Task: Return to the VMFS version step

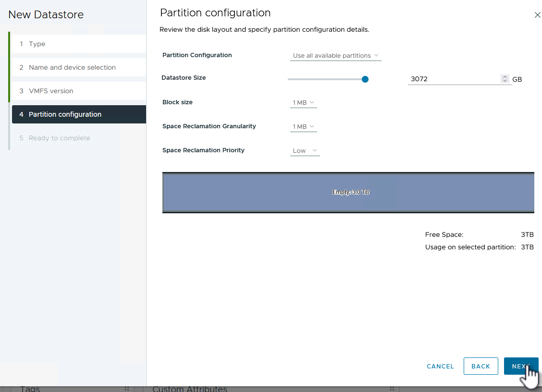Action: [51, 91]
